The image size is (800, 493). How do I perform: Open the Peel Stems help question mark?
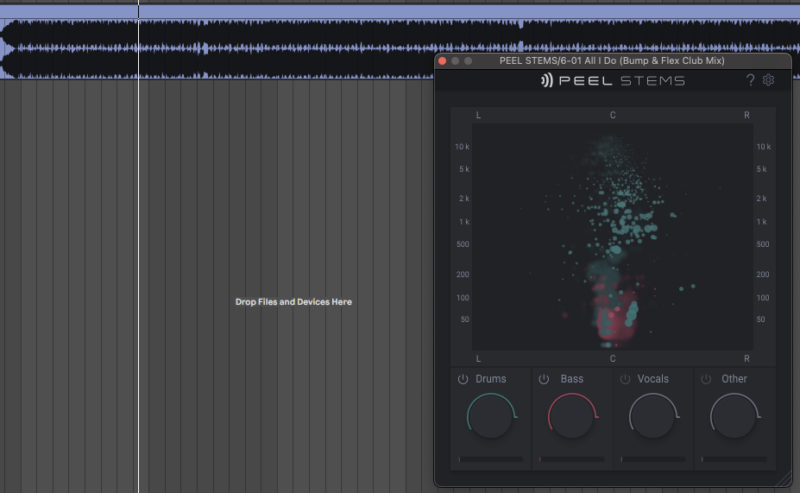pos(750,81)
